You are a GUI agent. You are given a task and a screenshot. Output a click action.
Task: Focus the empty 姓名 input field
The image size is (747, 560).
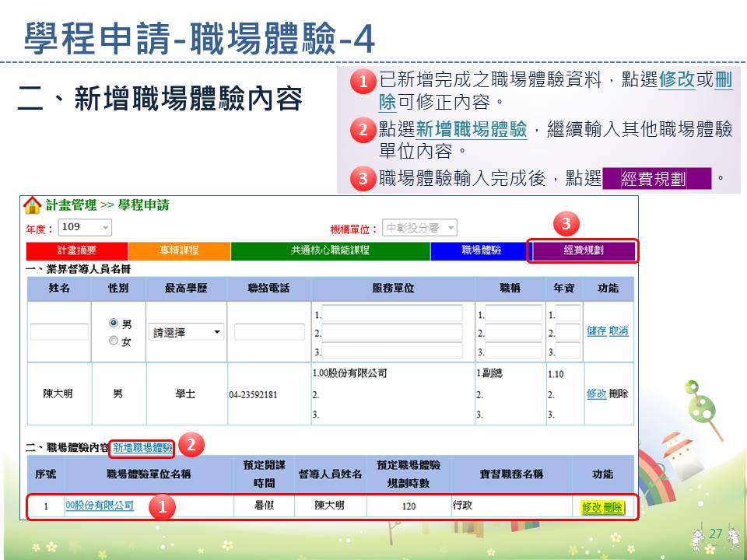[59, 331]
